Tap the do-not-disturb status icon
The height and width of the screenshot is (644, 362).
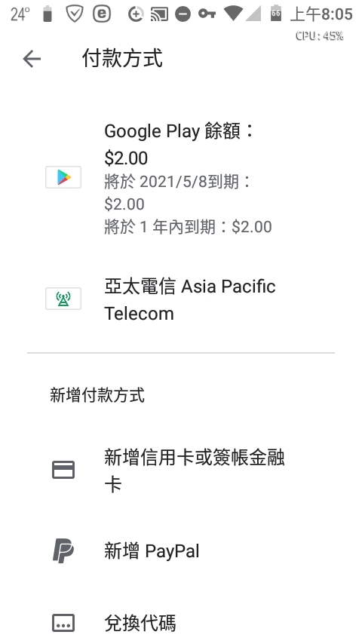(183, 14)
